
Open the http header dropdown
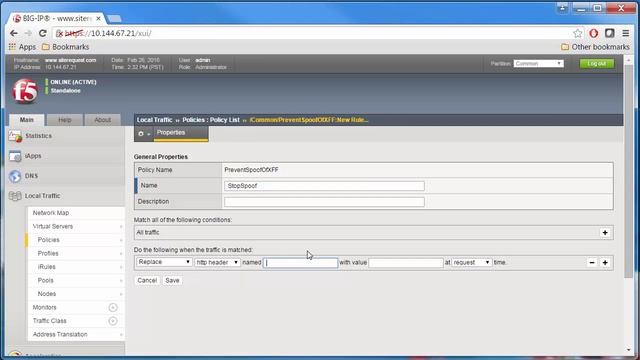[x=217, y=262]
